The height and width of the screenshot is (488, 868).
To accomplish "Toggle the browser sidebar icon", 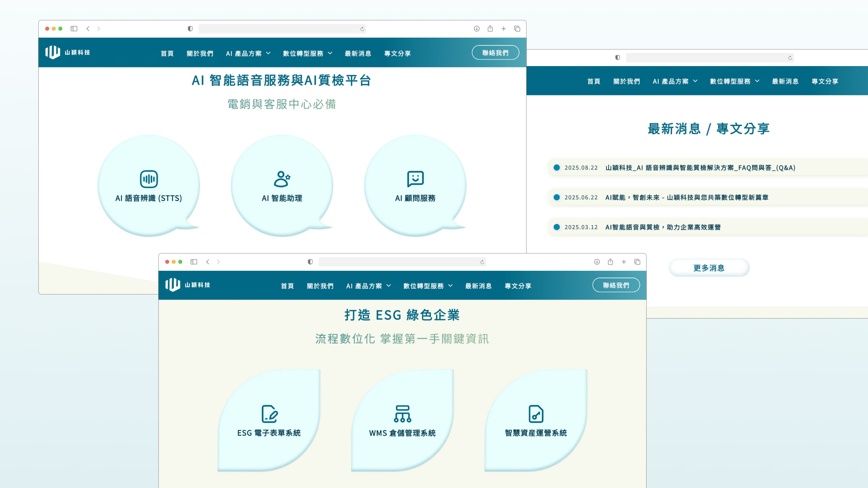I will pos(74,29).
